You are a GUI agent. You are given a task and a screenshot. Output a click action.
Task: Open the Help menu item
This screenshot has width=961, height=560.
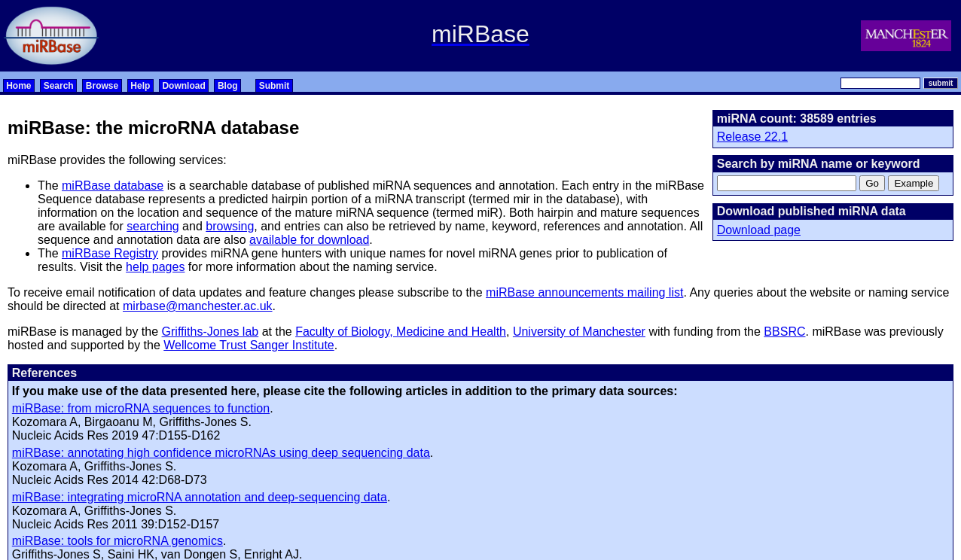140,86
